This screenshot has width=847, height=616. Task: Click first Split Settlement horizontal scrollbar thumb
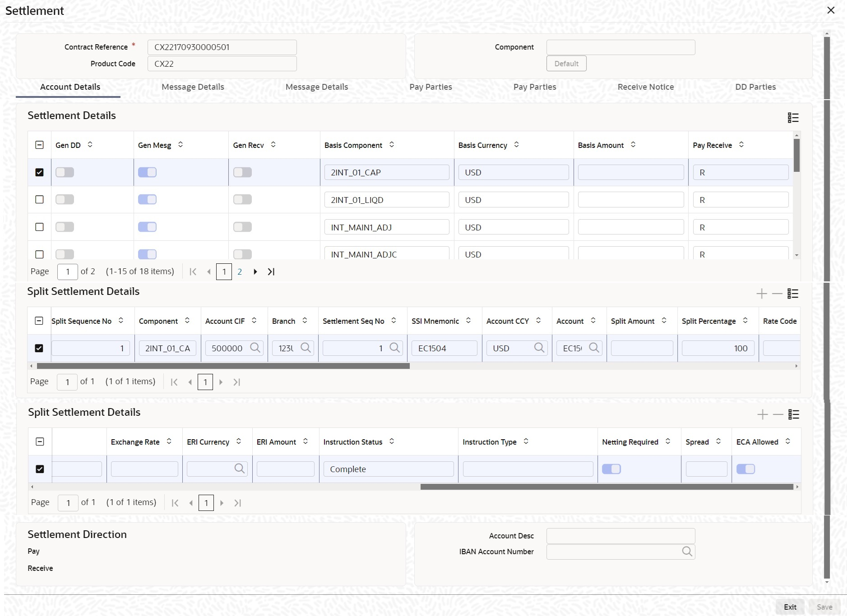click(x=223, y=366)
